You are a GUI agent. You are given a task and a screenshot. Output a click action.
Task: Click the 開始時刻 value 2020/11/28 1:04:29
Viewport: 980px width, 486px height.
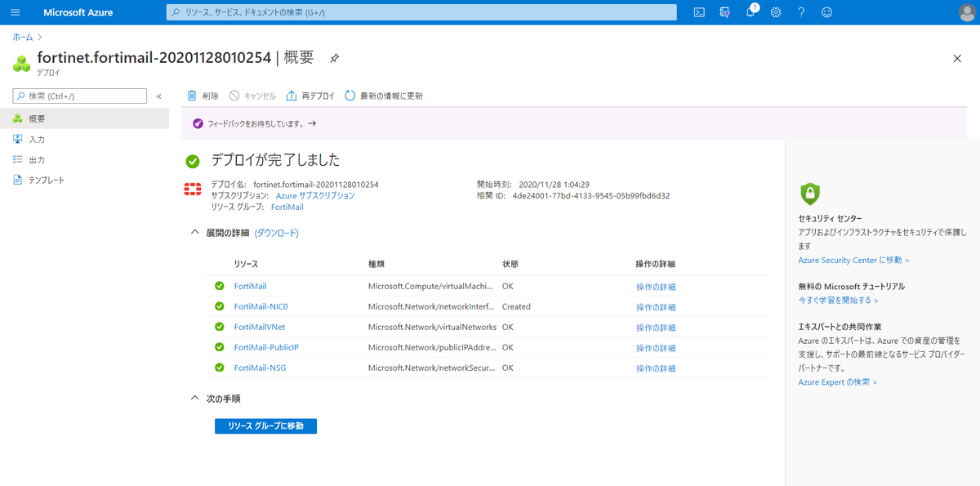coord(554,185)
